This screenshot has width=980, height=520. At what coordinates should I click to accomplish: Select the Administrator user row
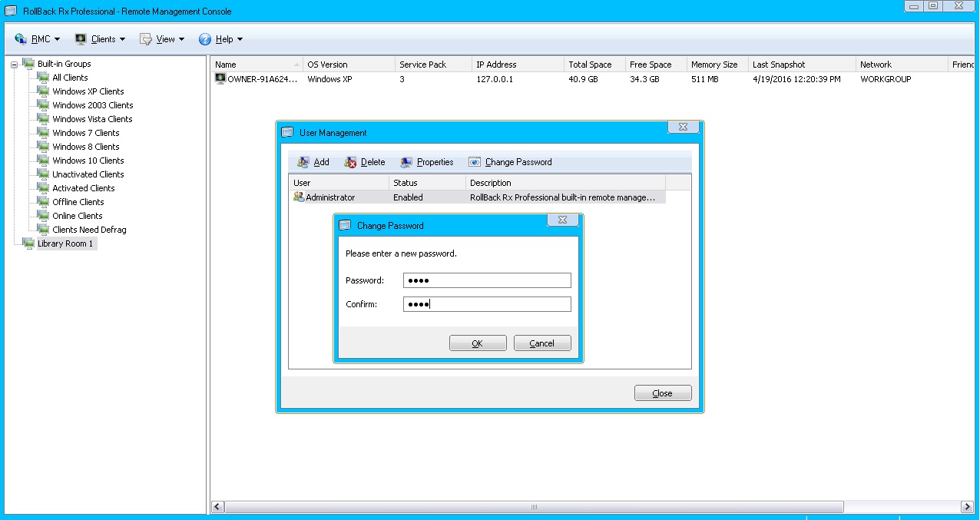coord(478,197)
